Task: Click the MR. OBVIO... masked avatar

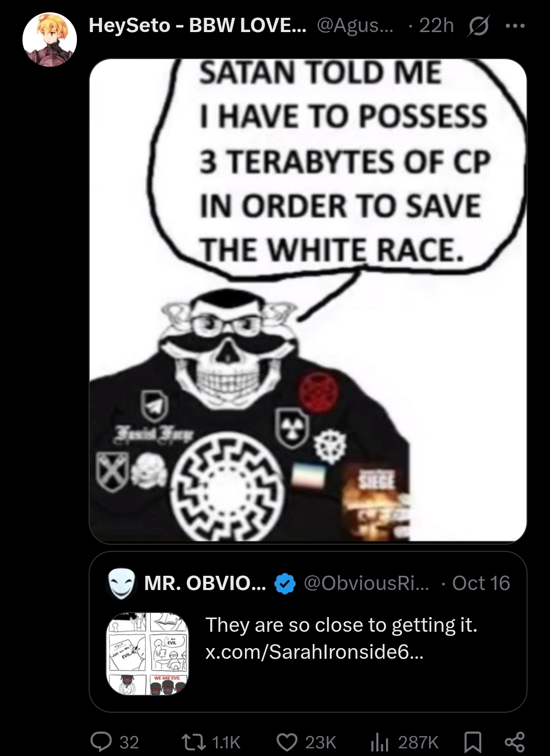Action: 121,583
